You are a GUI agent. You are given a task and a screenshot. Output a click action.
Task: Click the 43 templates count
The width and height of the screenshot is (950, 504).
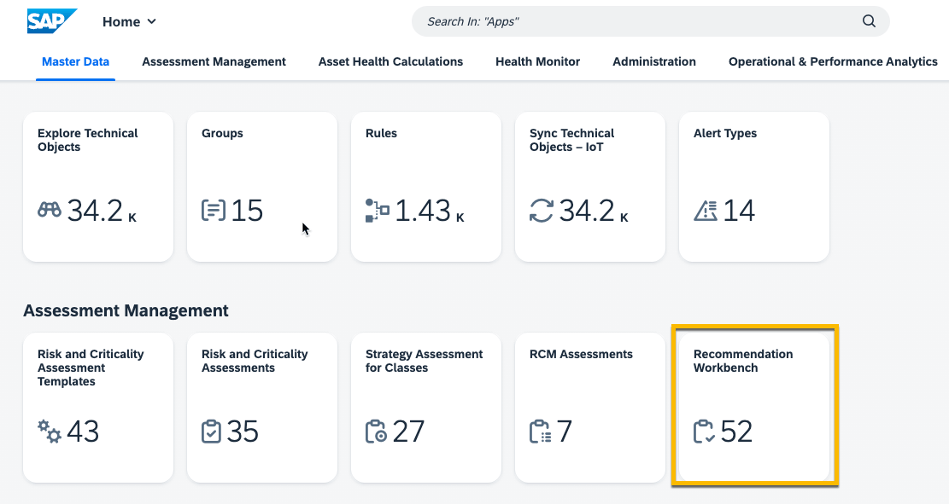[83, 432]
